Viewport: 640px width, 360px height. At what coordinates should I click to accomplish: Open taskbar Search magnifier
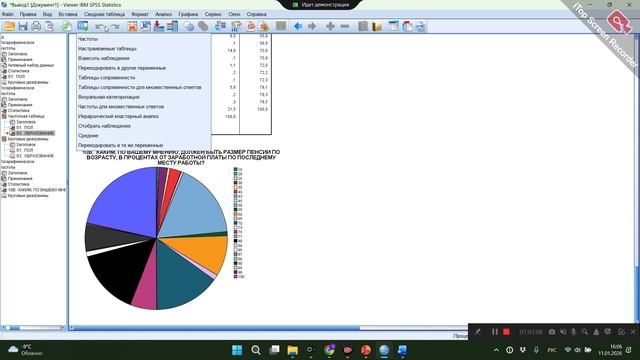click(x=256, y=350)
